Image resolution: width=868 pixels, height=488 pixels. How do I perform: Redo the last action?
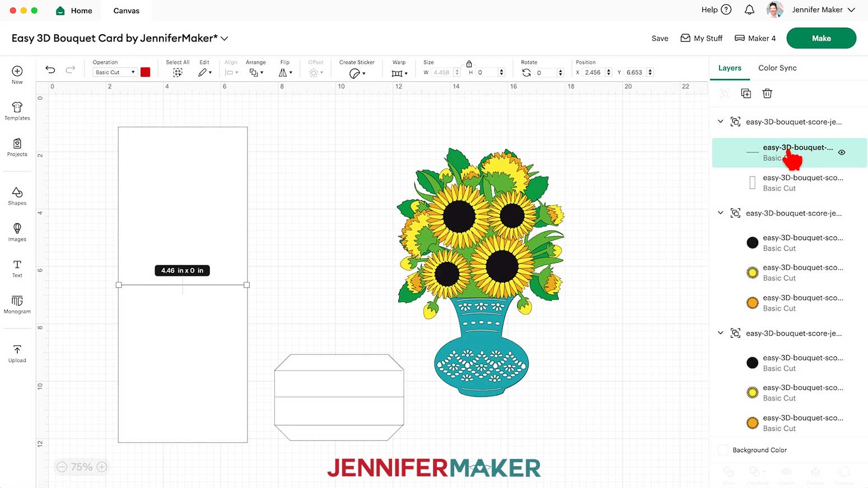point(70,69)
